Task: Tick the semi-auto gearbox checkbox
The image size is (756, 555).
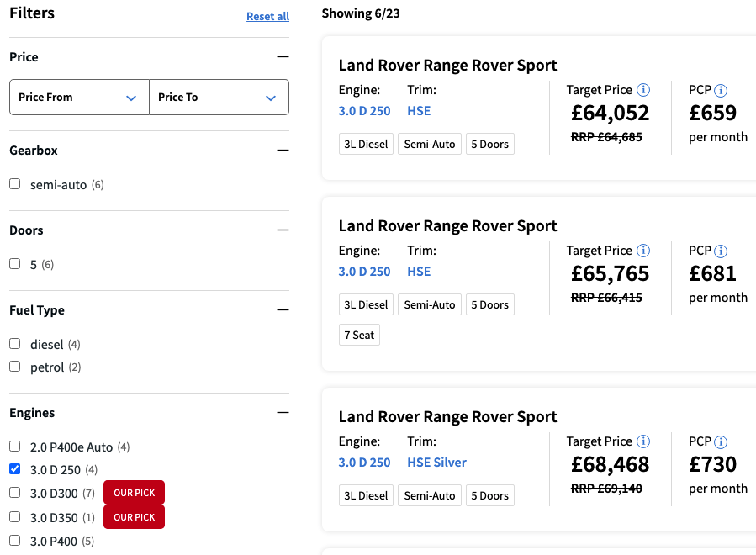Action: tap(15, 184)
